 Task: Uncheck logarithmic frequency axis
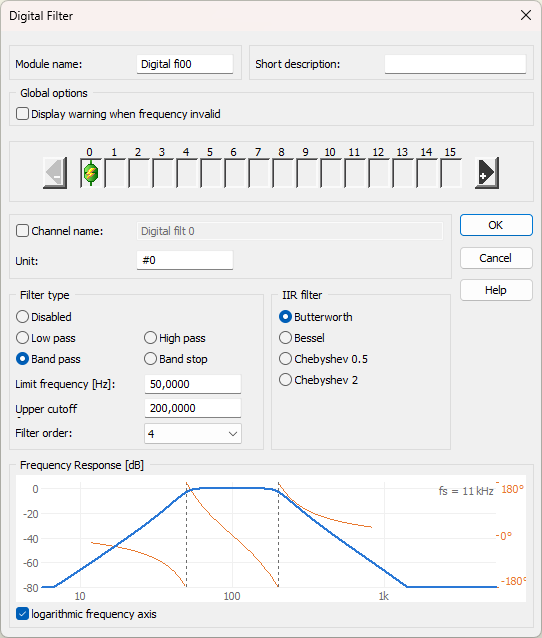[22, 614]
